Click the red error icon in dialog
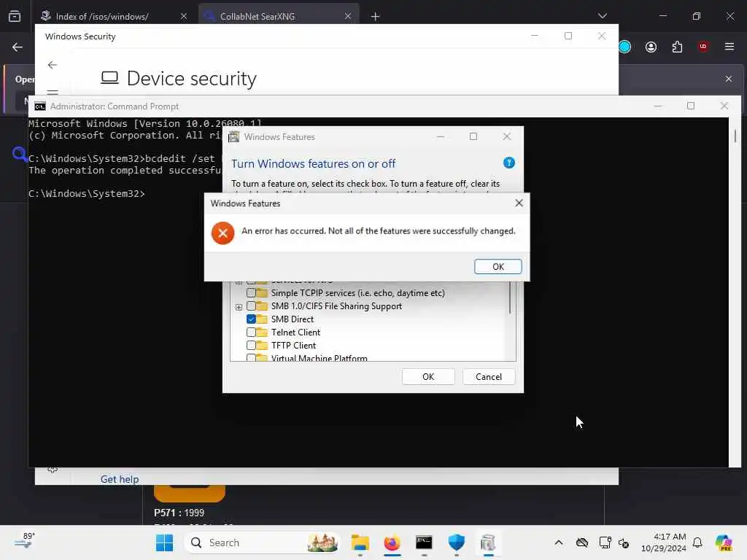Screen dimensions: 747x560 point(222,233)
